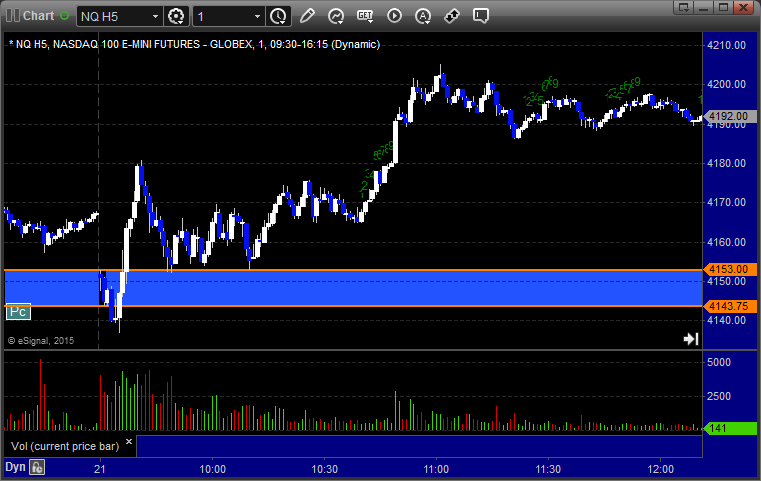761x481 pixels.
Task: Click the 12:00 time axis label
Action: (x=661, y=469)
